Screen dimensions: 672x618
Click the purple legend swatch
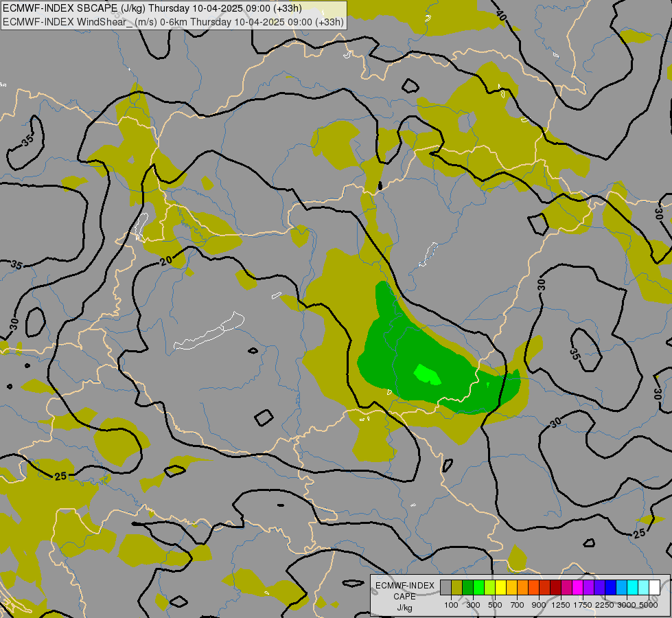coord(588,587)
